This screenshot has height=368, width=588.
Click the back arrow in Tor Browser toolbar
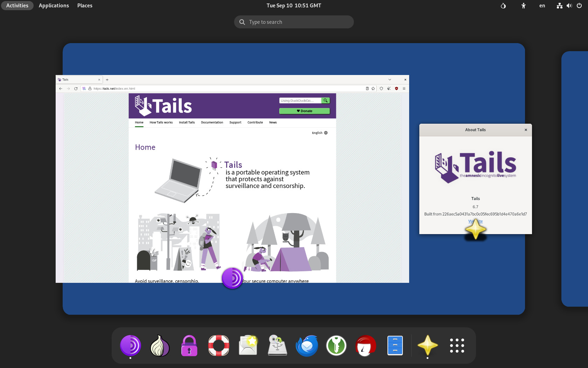(x=61, y=89)
